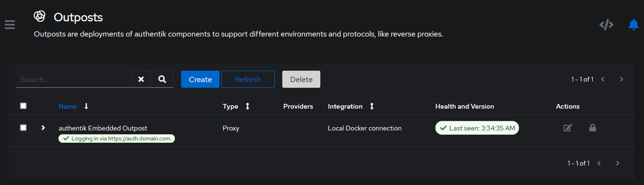The width and height of the screenshot is (644, 185).
Task: Focus the Search input field
Action: (x=74, y=79)
